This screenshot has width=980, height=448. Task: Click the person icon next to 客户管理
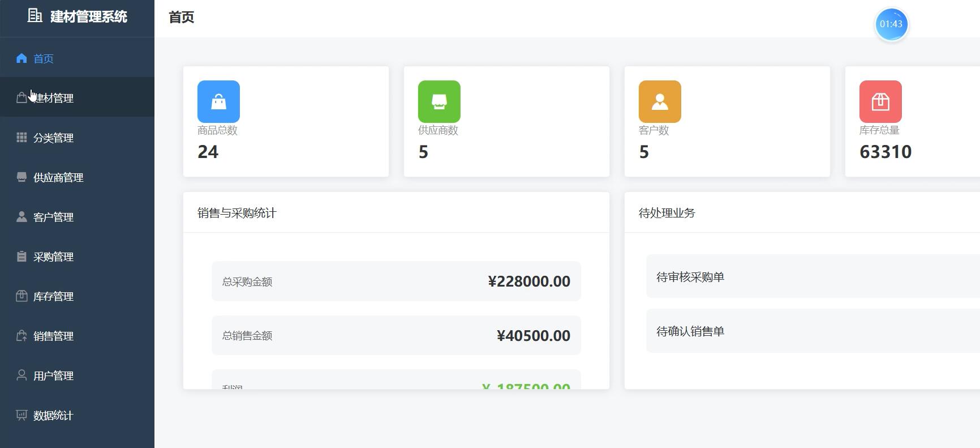tap(22, 217)
